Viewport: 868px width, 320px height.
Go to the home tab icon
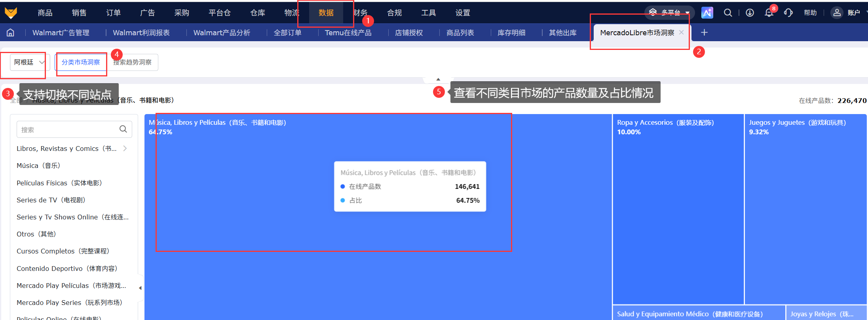11,32
